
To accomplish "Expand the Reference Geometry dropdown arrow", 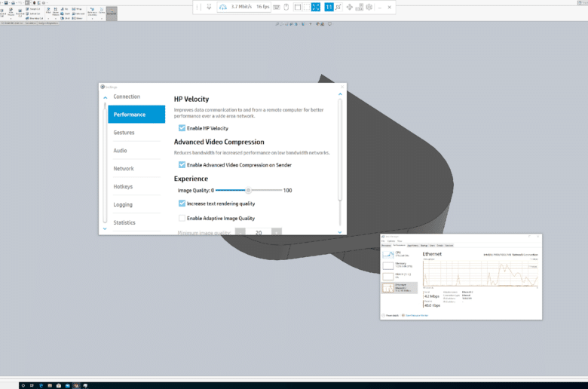I will pyautogui.click(x=92, y=19).
